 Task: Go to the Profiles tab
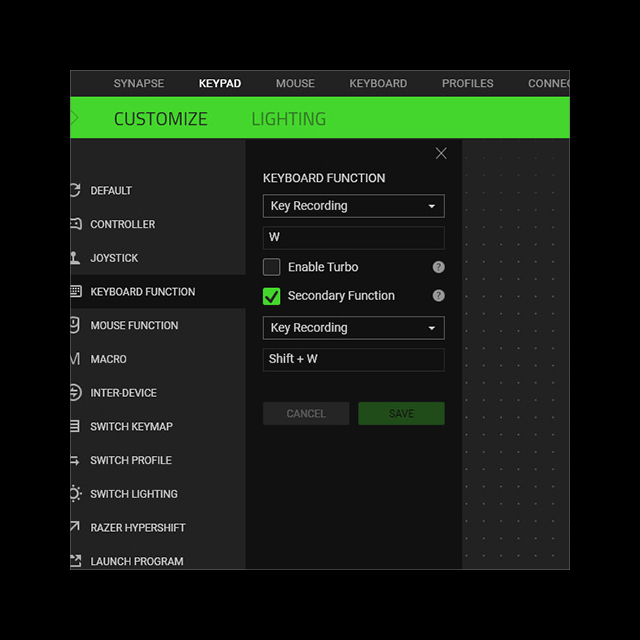pyautogui.click(x=467, y=83)
